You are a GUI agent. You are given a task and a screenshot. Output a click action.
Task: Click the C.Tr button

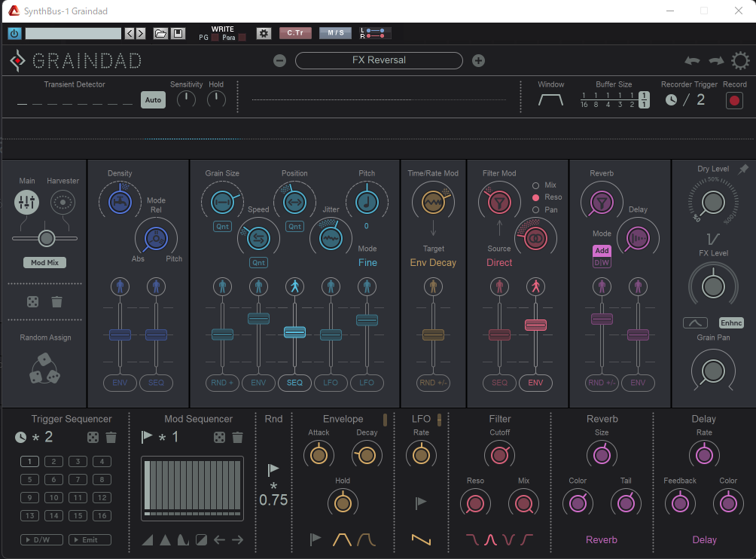295,33
